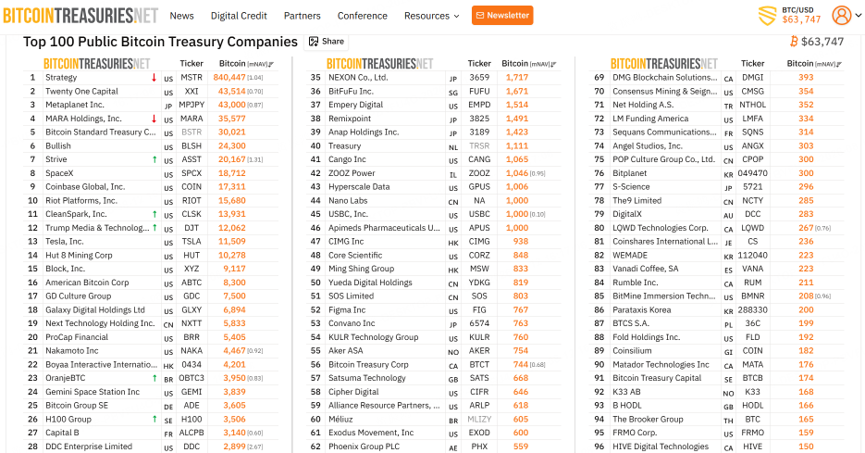This screenshot has height=453, width=865.
Task: Open the account menu chevron
Action: (858, 15)
